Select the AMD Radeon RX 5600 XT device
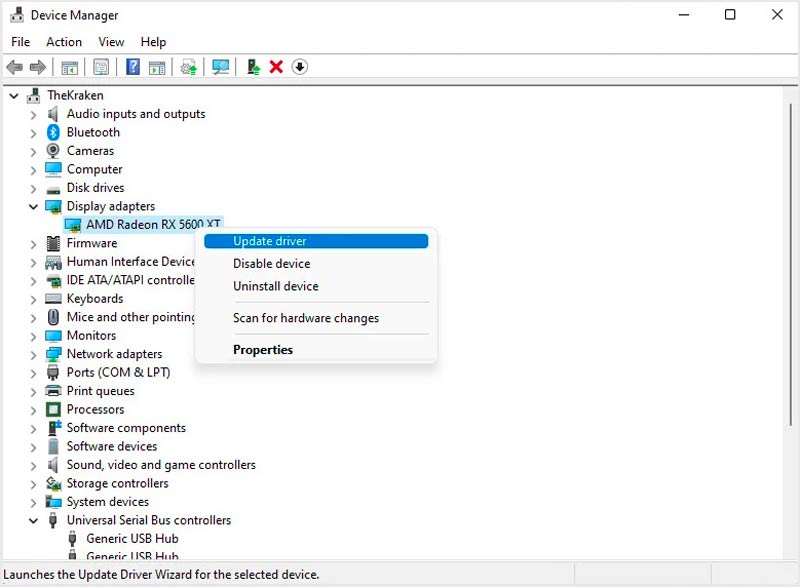The width and height of the screenshot is (800, 587). 153,225
